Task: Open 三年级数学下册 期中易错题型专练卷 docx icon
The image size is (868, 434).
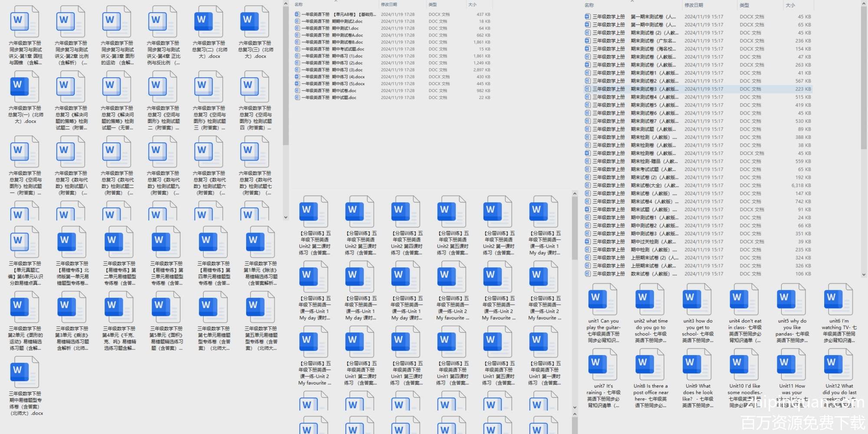Action: [25, 372]
